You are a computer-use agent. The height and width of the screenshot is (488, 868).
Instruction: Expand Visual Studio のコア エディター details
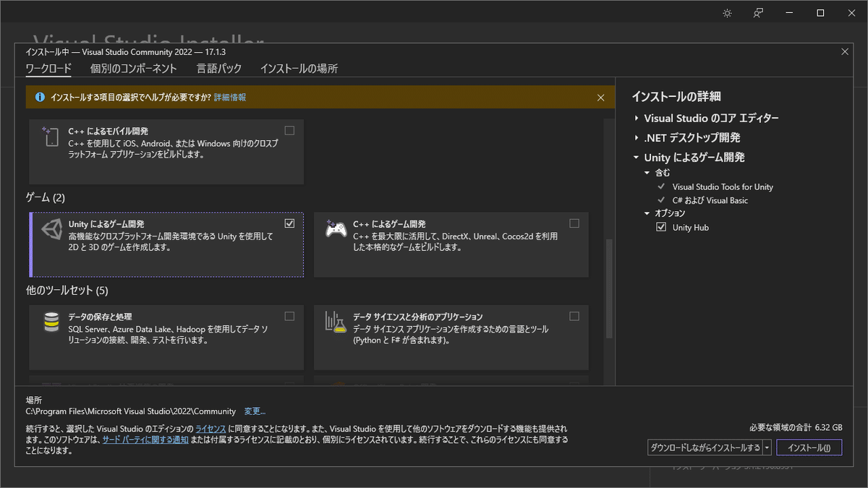(x=637, y=118)
